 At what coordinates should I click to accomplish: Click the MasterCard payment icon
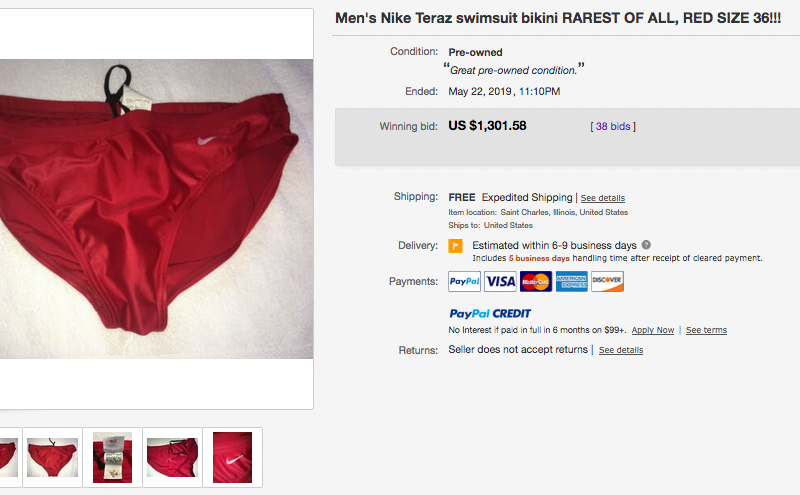tap(536, 282)
